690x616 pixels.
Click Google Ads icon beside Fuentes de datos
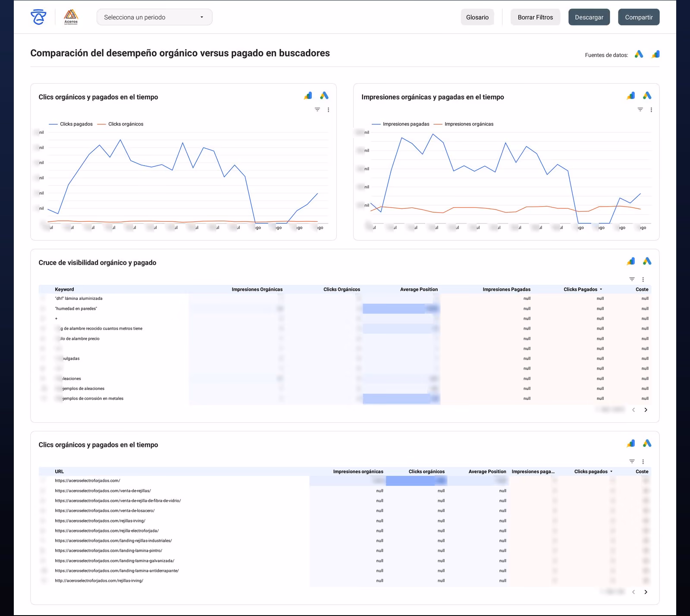639,54
